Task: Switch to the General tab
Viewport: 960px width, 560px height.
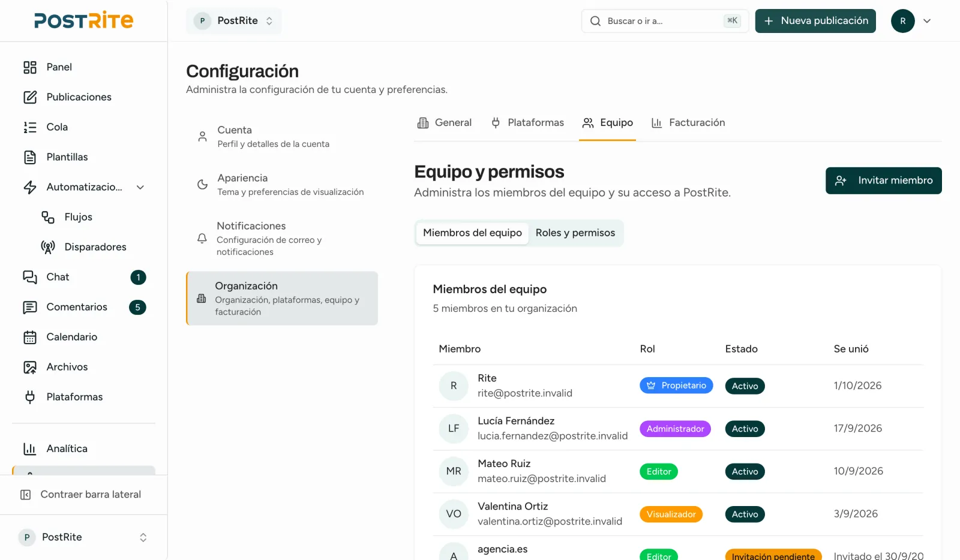Action: pyautogui.click(x=445, y=123)
